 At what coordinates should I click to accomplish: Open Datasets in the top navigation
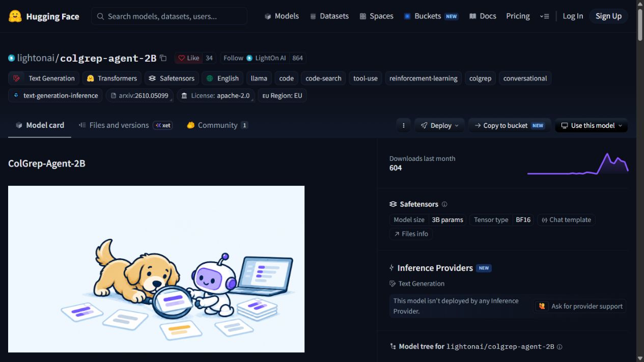pyautogui.click(x=329, y=16)
